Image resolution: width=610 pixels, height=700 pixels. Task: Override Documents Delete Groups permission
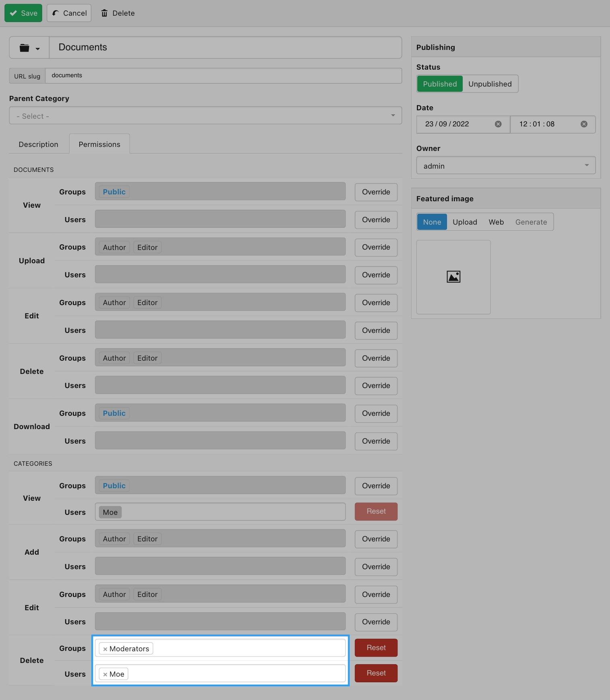click(x=376, y=358)
